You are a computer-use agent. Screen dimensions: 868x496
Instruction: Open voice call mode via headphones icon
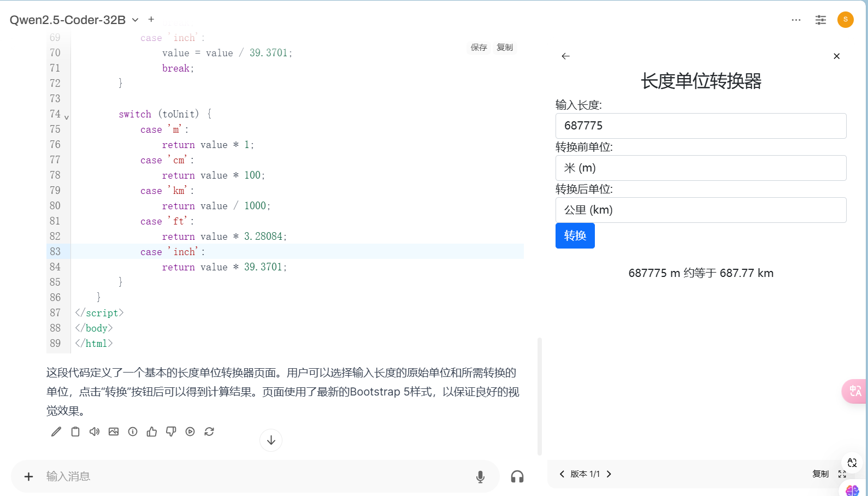coord(517,477)
